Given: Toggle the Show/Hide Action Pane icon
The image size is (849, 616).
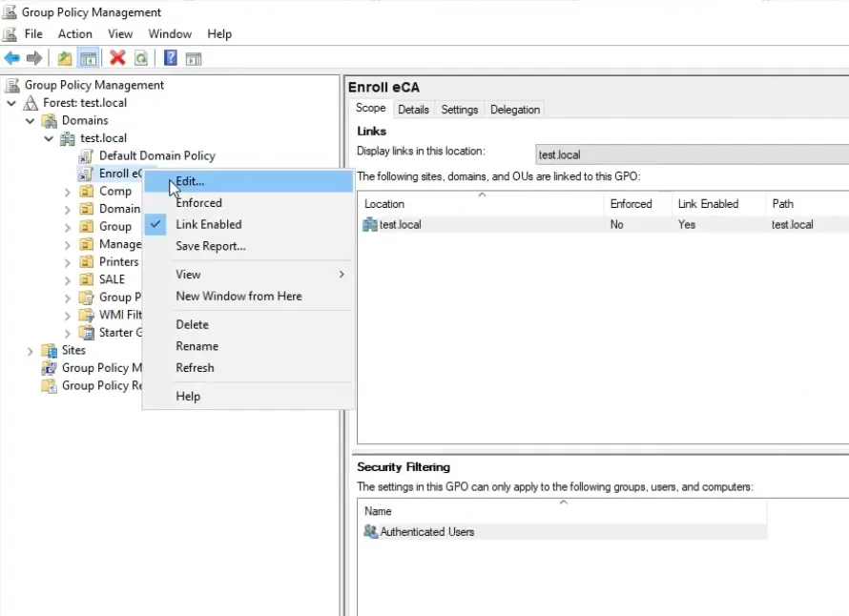Looking at the screenshot, I should [194, 58].
